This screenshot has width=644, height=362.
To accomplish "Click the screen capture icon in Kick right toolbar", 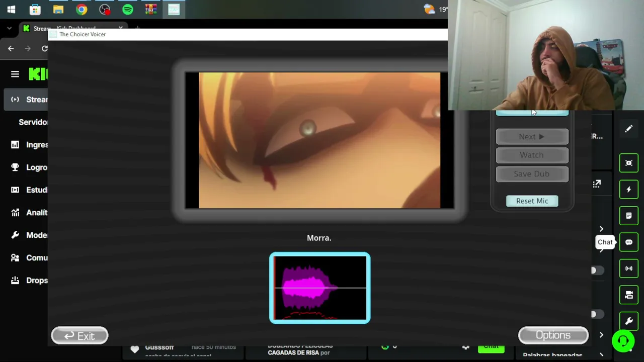I will click(x=629, y=163).
